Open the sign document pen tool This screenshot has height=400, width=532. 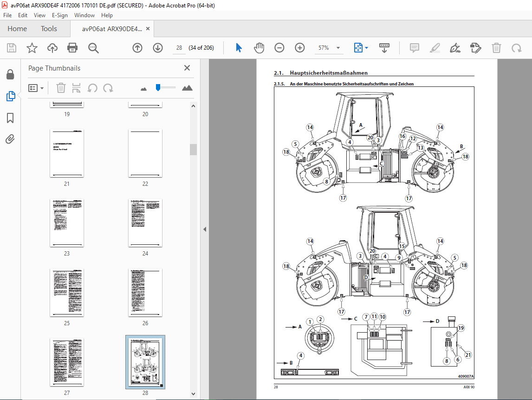point(455,48)
